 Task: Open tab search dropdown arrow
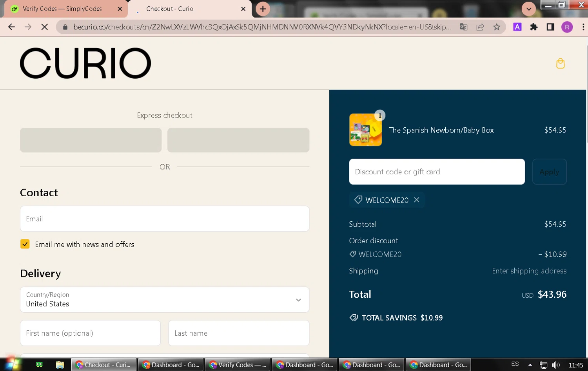pyautogui.click(x=529, y=9)
